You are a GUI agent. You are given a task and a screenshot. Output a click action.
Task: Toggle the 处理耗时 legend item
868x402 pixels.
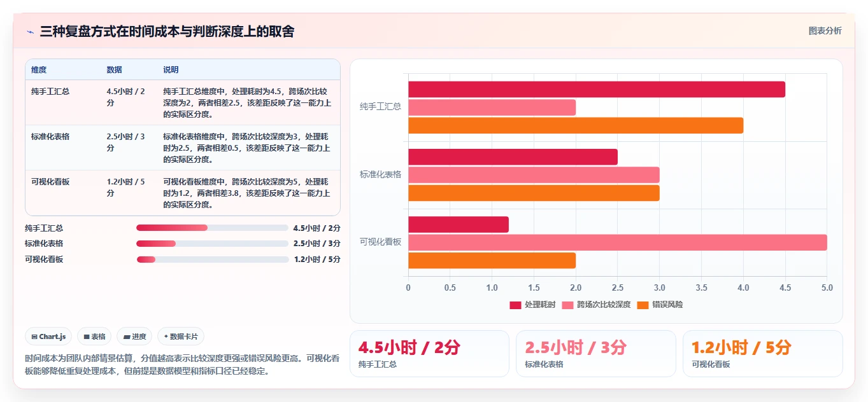(532, 305)
